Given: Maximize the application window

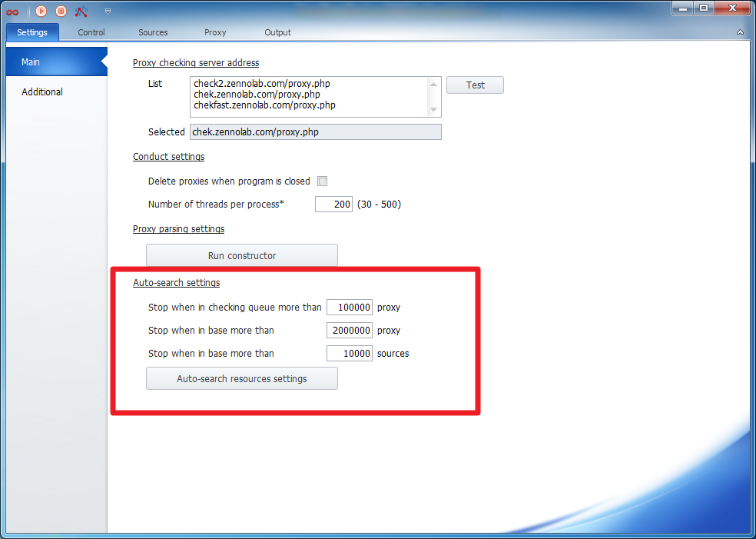Looking at the screenshot, I should pyautogui.click(x=704, y=7).
